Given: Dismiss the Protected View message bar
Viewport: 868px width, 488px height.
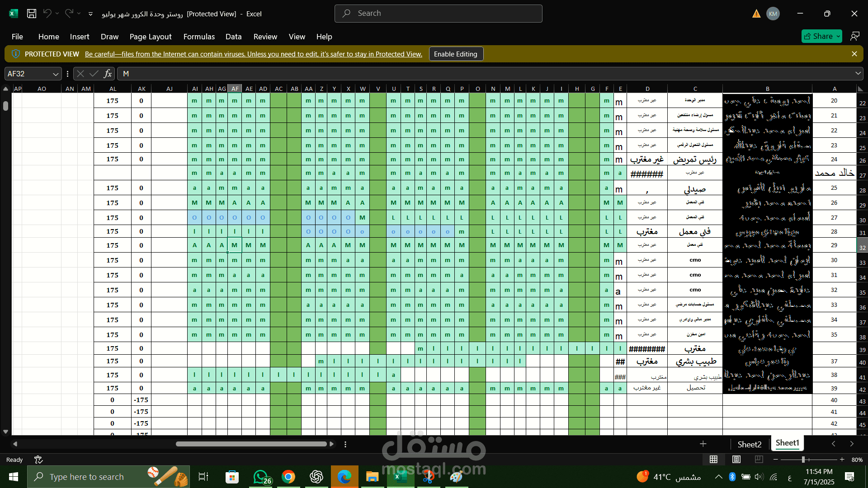Looking at the screenshot, I should (854, 54).
